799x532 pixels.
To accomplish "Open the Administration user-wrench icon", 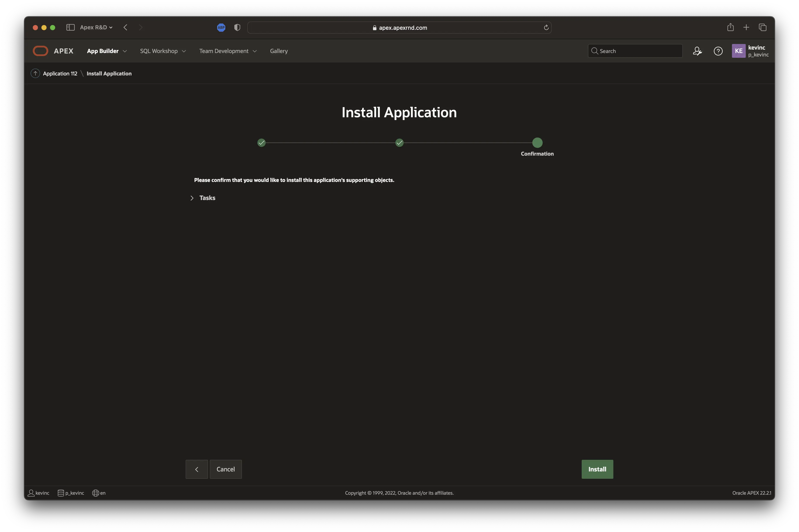I will point(697,51).
